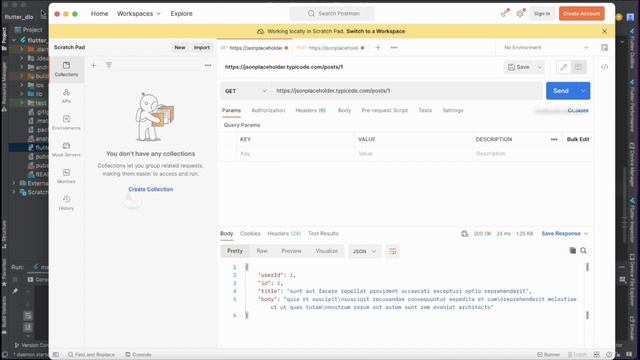Click the Save request button
Viewport: 640px width, 360px height.
(519, 67)
